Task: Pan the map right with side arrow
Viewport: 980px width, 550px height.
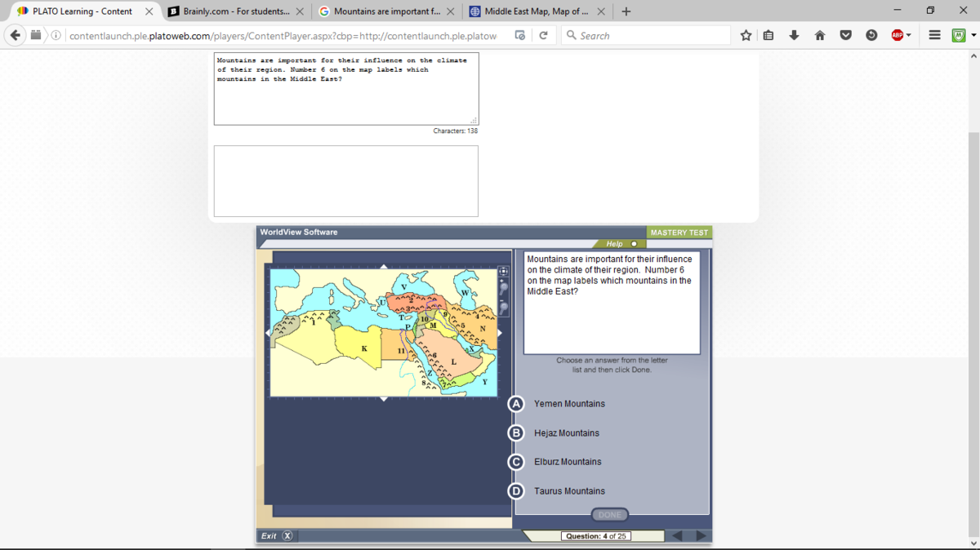Action: 500,333
